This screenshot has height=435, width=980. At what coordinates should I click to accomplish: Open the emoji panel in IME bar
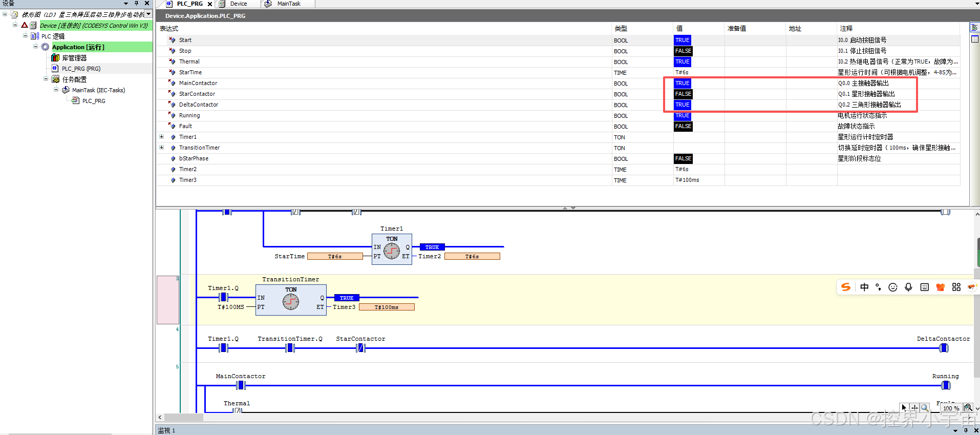tap(893, 287)
